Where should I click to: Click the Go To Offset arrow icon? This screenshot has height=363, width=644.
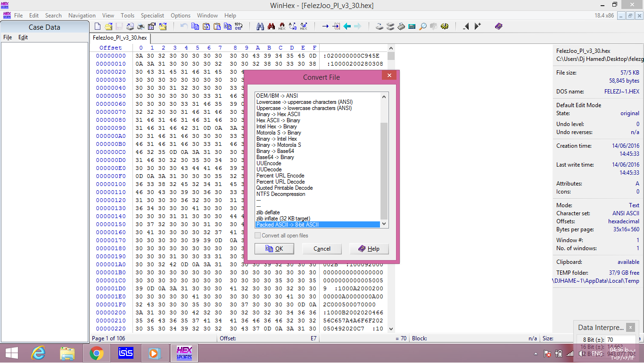coord(325,26)
